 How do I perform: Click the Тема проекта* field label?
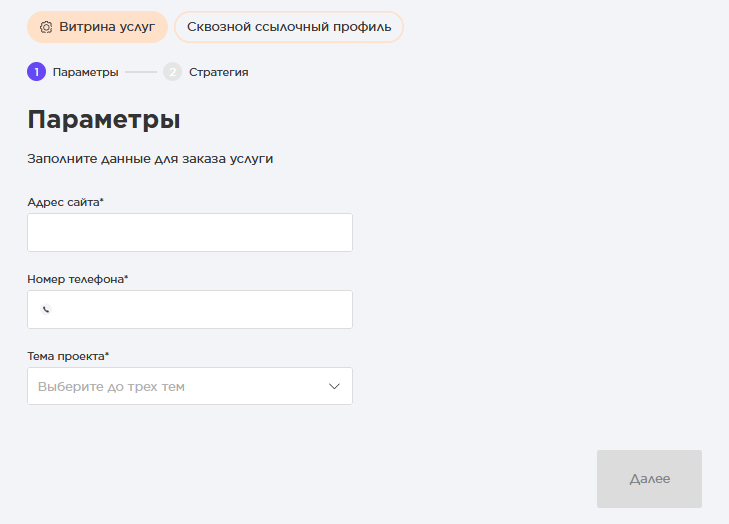(x=68, y=356)
